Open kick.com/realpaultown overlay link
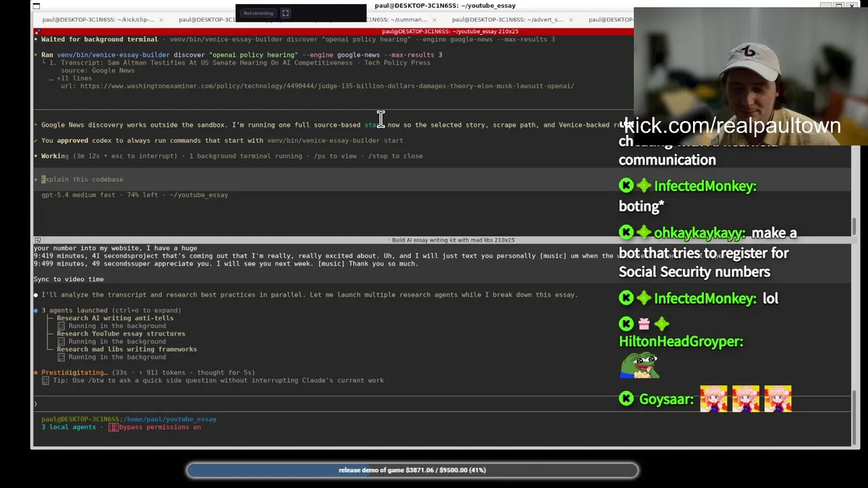Screen dimensions: 868x488 pos(732,125)
